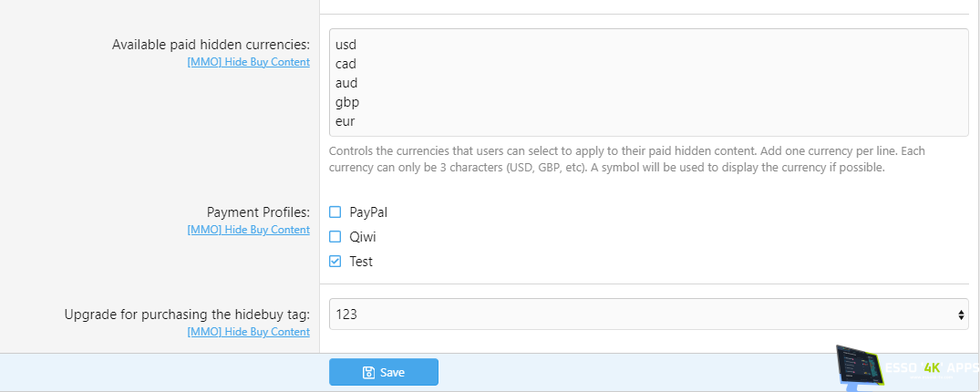The image size is (980, 392).
Task: Enable the PayPal payment profile checkbox
Action: coord(335,212)
